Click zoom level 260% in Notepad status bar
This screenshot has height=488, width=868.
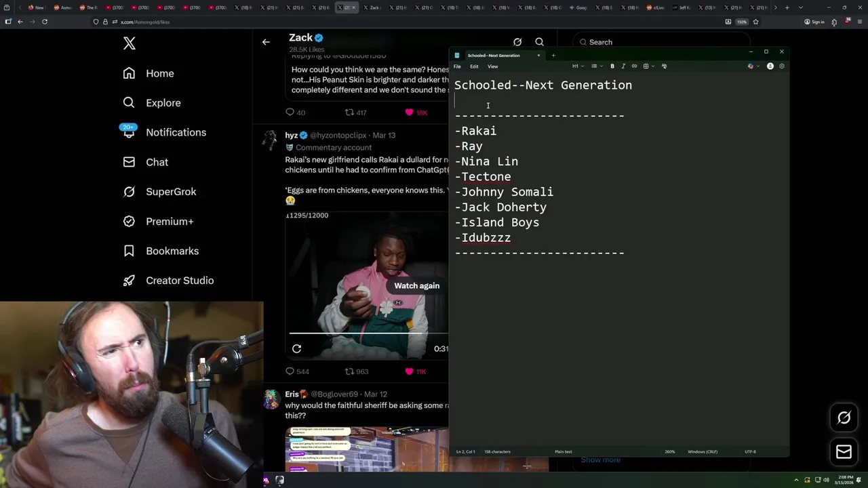click(x=669, y=451)
